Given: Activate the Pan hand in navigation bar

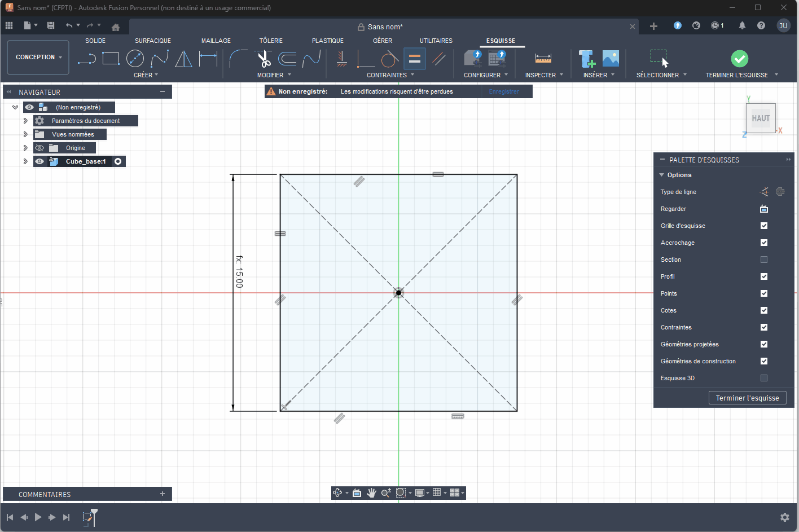Looking at the screenshot, I should 372,493.
